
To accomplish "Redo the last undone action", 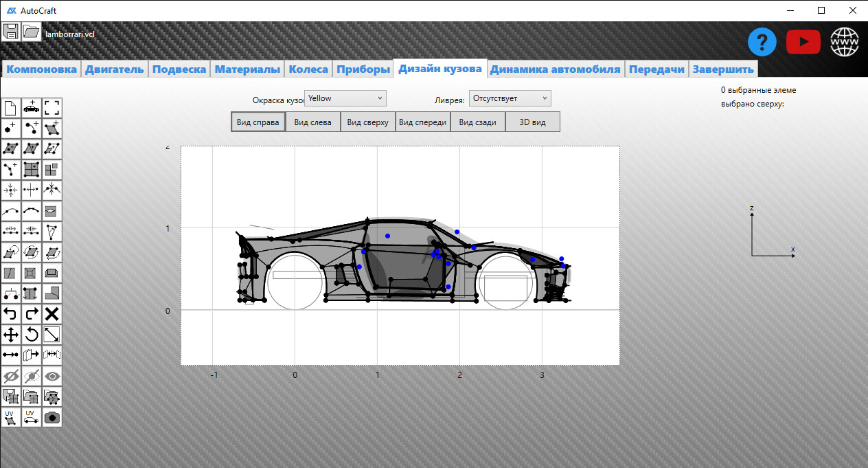I will (x=31, y=314).
